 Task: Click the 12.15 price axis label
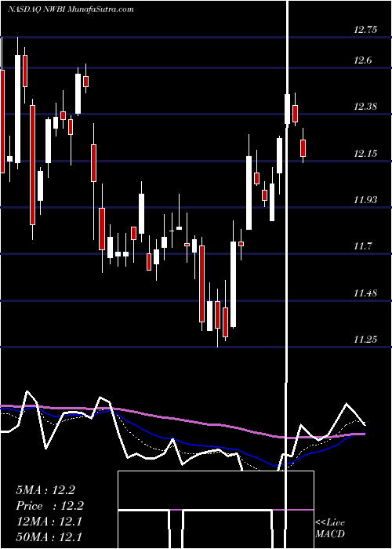coord(365,154)
